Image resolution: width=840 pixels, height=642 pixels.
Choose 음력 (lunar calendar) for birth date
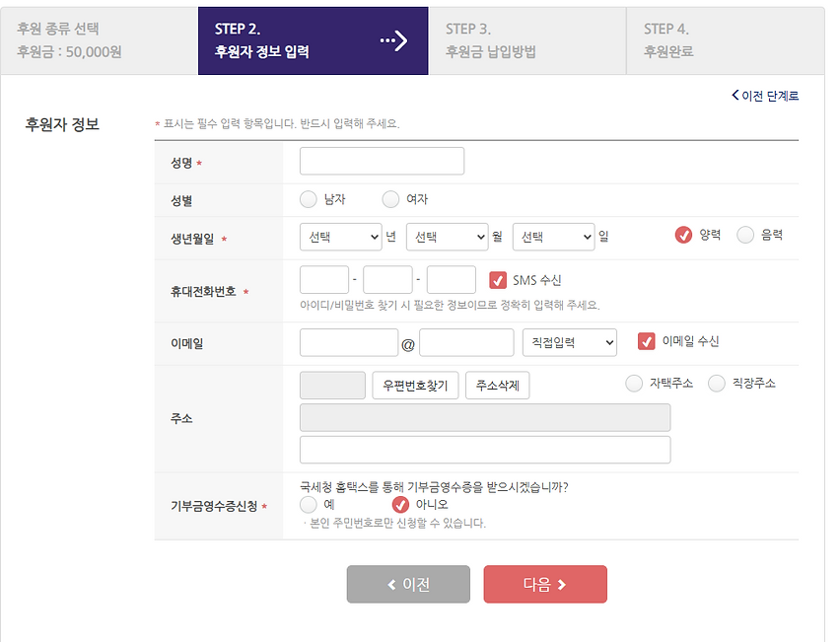(x=747, y=236)
